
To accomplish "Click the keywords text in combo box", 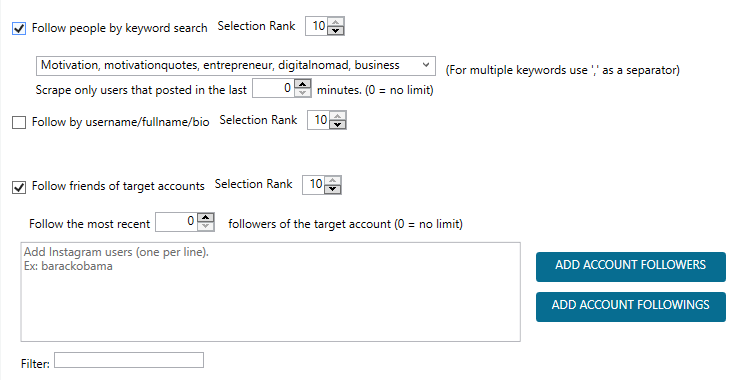I will (x=220, y=65).
